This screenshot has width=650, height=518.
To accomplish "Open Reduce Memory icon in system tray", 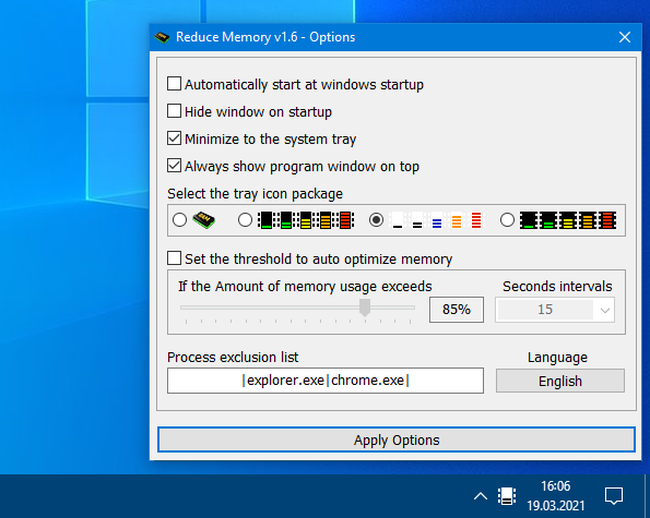I will pyautogui.click(x=507, y=496).
